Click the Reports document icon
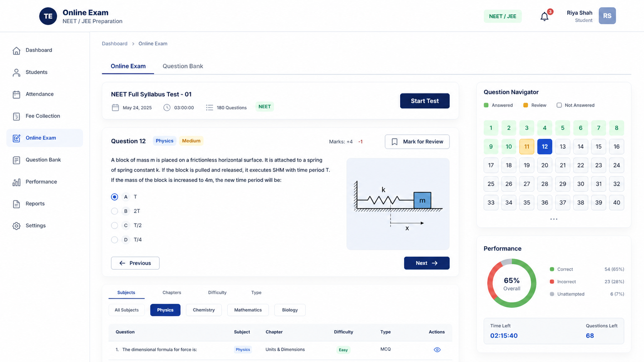Viewport: 644px width, 362px height. pyautogui.click(x=16, y=204)
